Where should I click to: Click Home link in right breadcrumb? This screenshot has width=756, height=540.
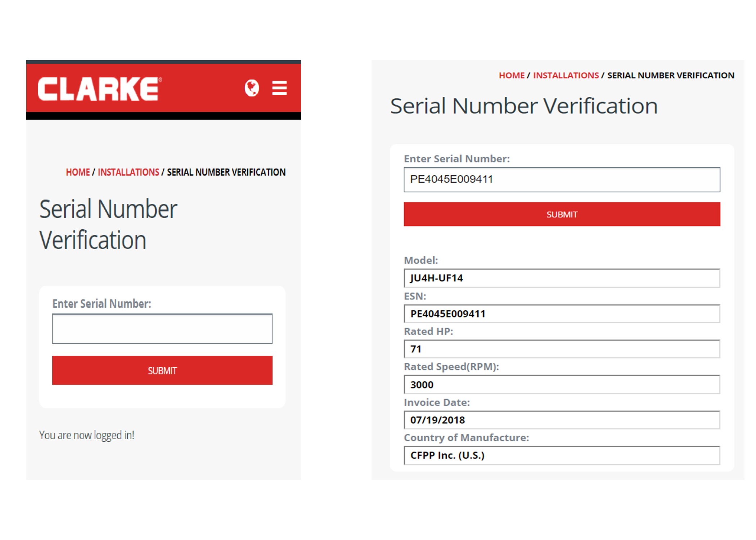[x=512, y=76]
